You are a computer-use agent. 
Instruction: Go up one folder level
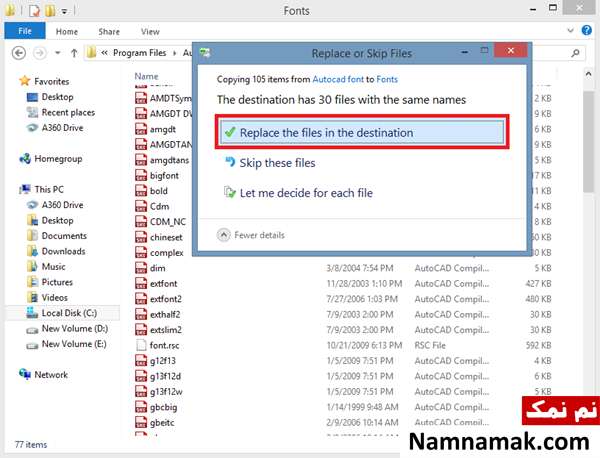(x=74, y=53)
